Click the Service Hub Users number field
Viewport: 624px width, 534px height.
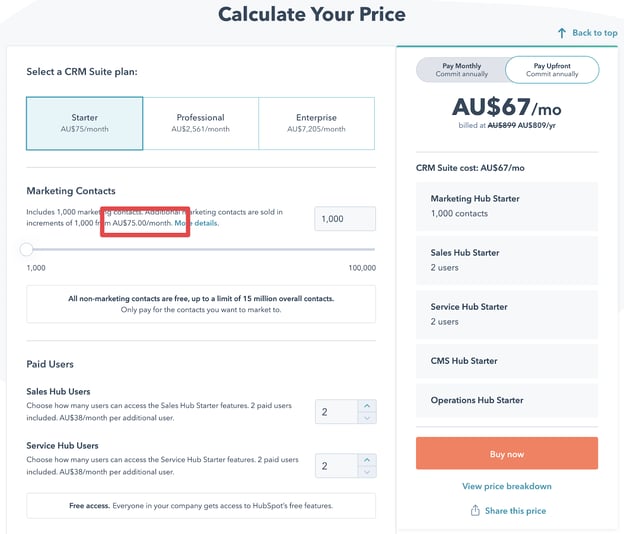tap(335, 466)
